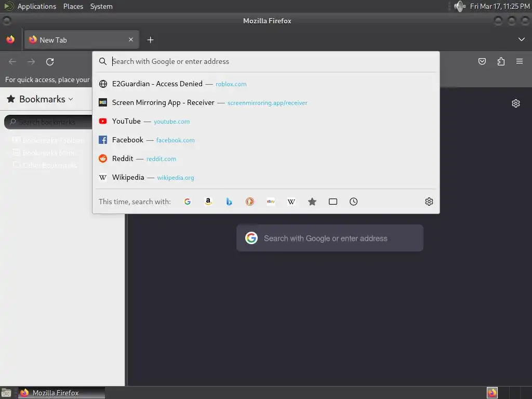Search history using the clock icon

[x=353, y=202]
